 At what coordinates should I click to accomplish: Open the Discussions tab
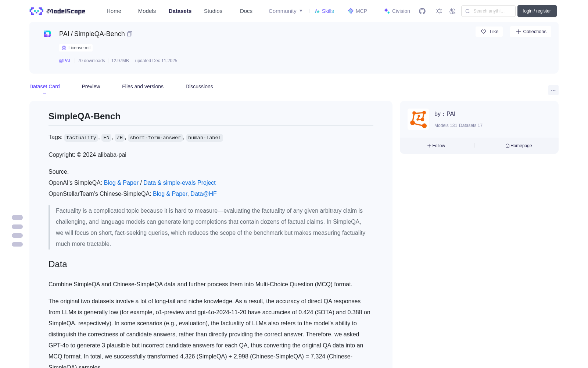(x=199, y=86)
